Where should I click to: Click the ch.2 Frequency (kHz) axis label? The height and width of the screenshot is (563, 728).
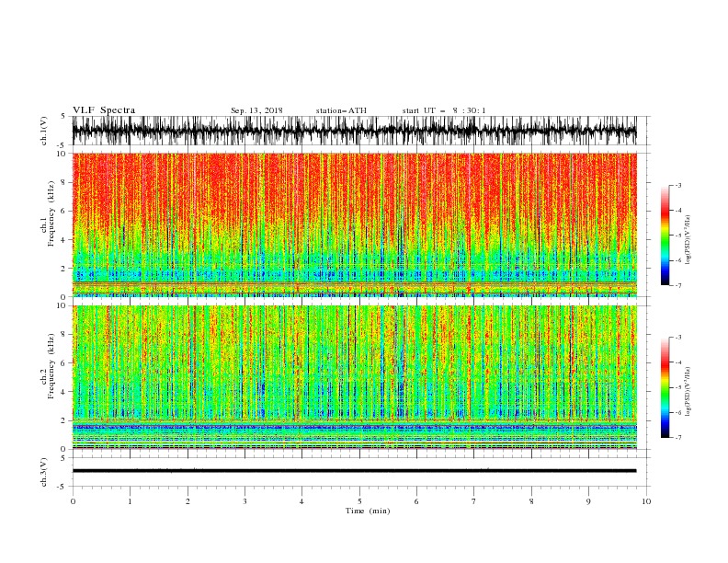click(x=47, y=366)
